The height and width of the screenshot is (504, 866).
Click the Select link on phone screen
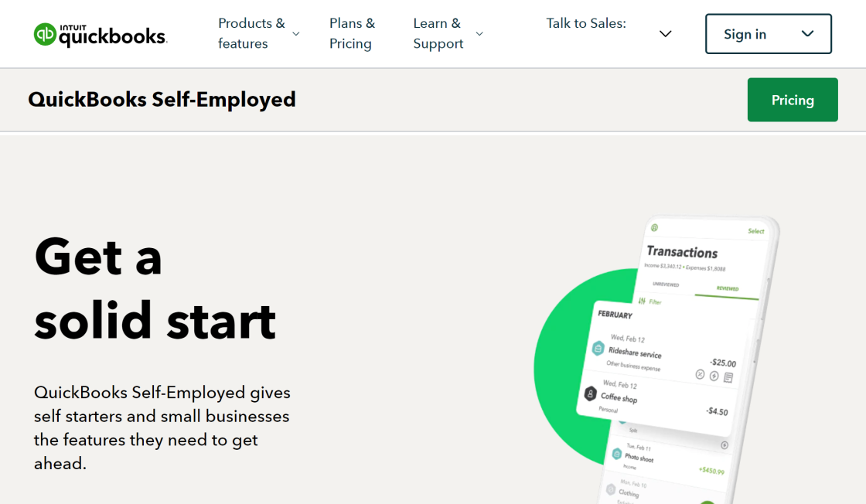coord(755,231)
